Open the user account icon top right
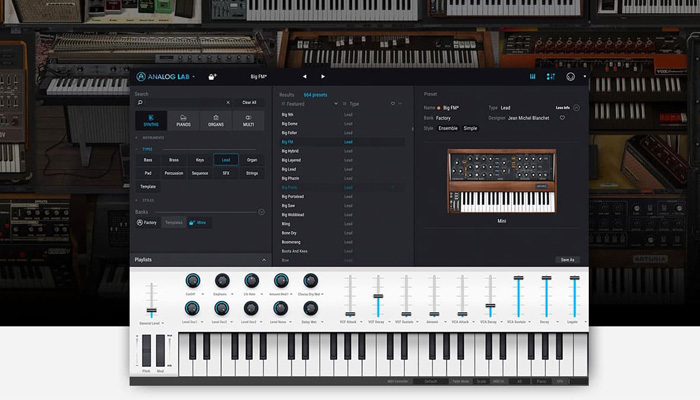This screenshot has width=700, height=400. (571, 76)
